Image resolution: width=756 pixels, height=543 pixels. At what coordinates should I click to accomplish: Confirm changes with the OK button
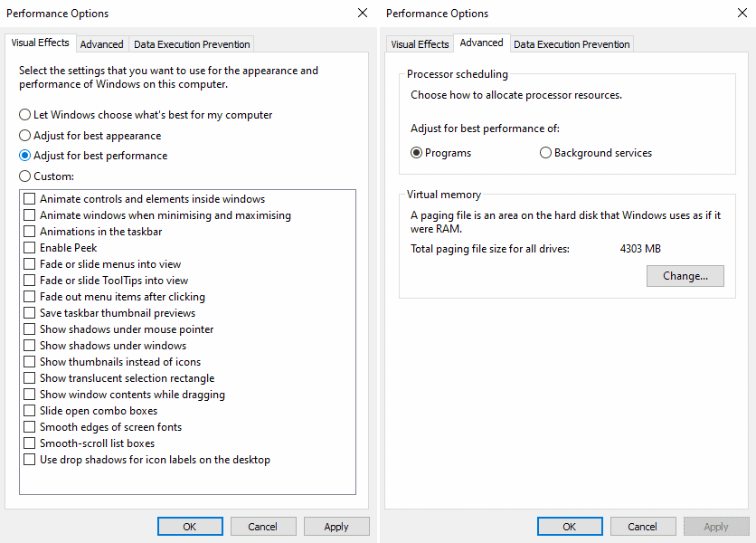[190, 526]
